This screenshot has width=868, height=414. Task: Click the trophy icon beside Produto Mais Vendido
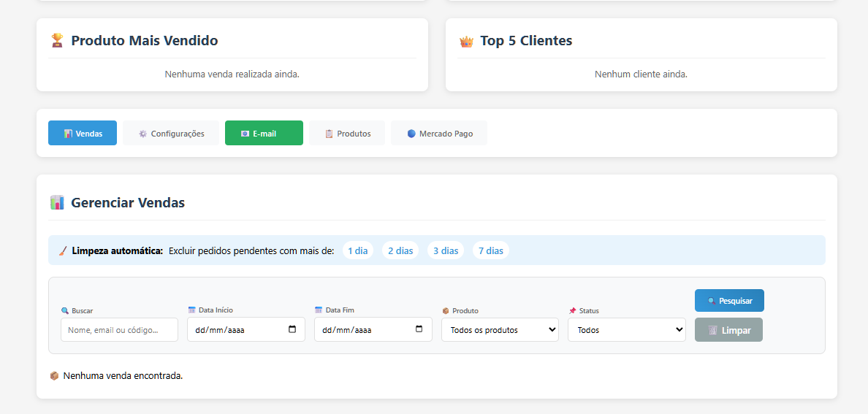(x=57, y=41)
